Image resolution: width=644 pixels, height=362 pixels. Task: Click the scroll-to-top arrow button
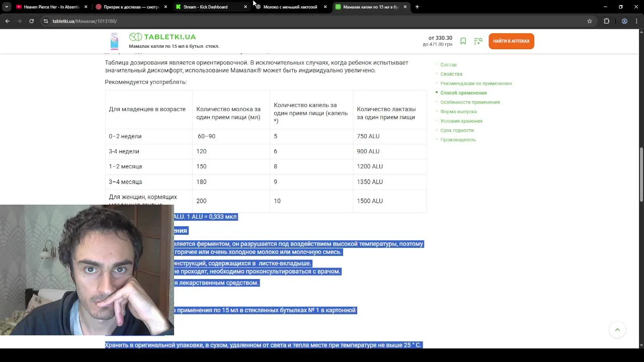[617, 330]
